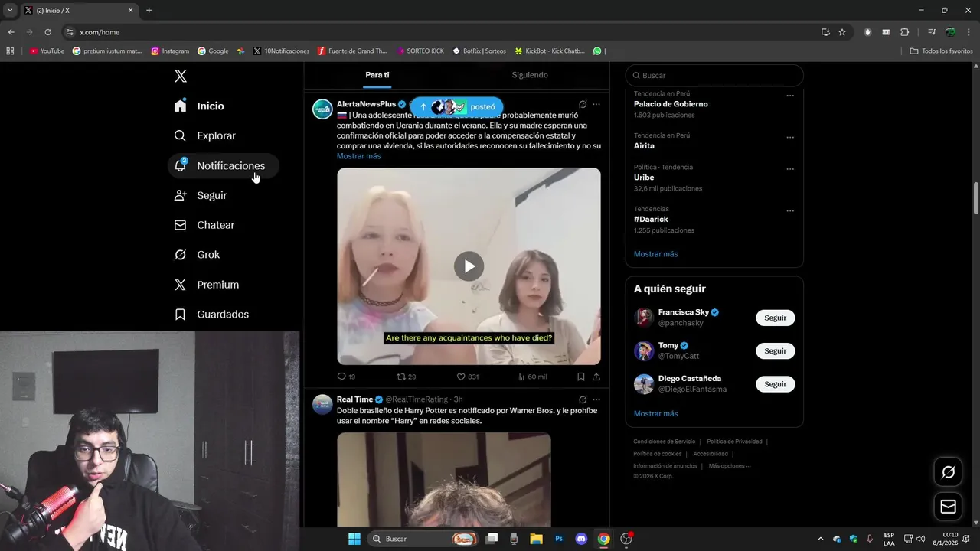The width and height of the screenshot is (980, 551).
Task: Expand 'Más opciones' in footer
Action: pyautogui.click(x=729, y=466)
